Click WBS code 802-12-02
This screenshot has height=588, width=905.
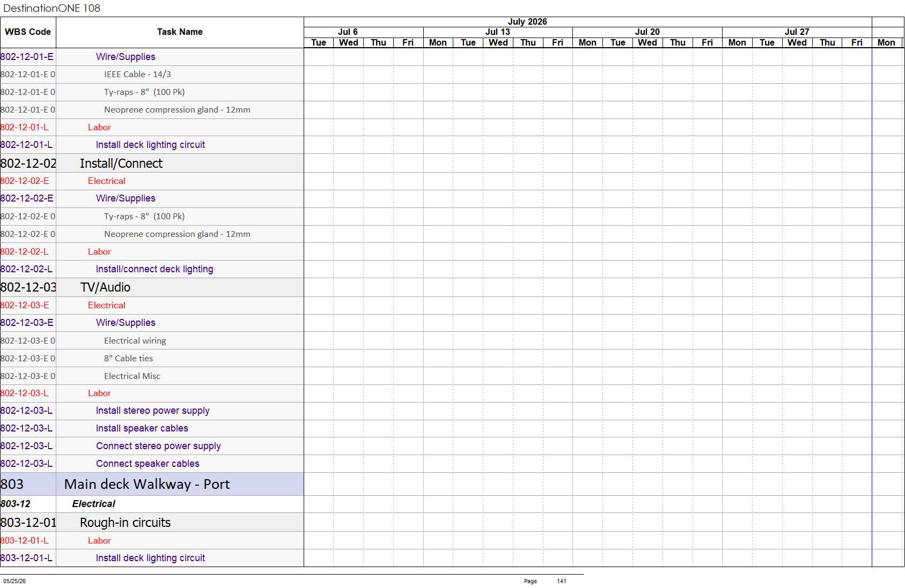[28, 163]
